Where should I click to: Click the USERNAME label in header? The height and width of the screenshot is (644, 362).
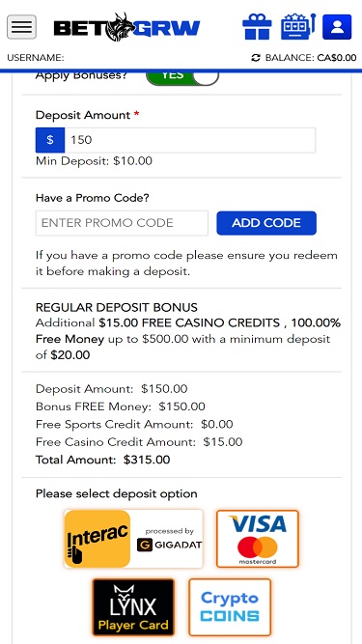[x=36, y=58]
